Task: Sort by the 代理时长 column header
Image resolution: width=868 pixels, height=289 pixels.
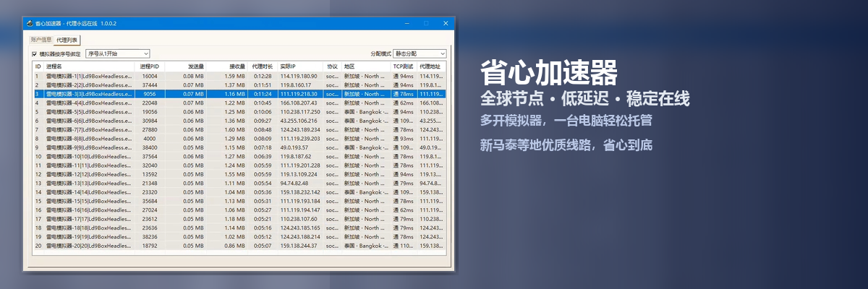Action: click(263, 66)
